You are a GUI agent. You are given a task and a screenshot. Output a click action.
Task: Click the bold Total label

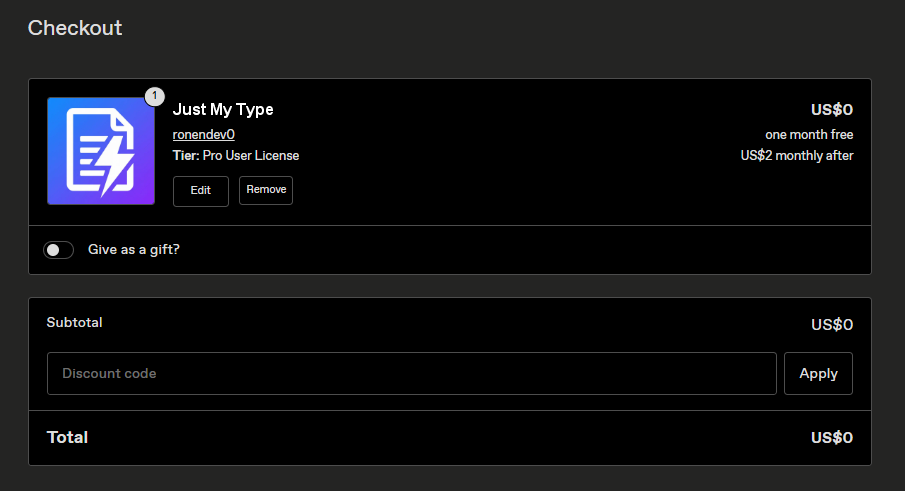67,437
